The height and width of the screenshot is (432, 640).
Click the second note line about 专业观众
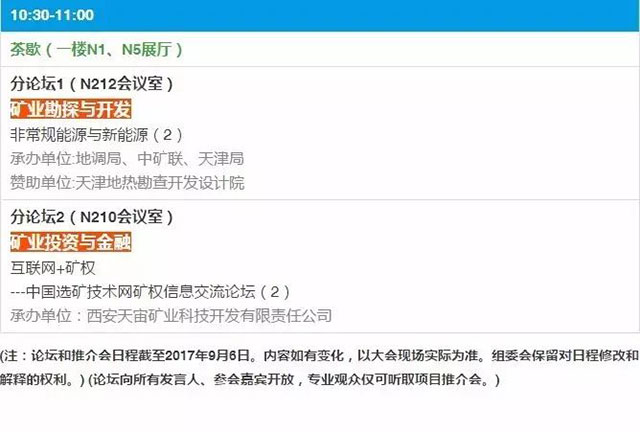pos(250,380)
